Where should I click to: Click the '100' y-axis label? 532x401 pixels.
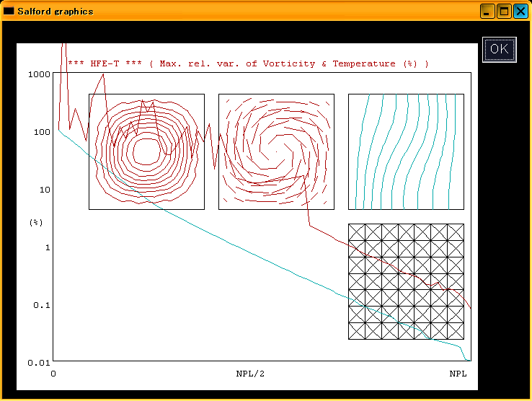(x=42, y=132)
